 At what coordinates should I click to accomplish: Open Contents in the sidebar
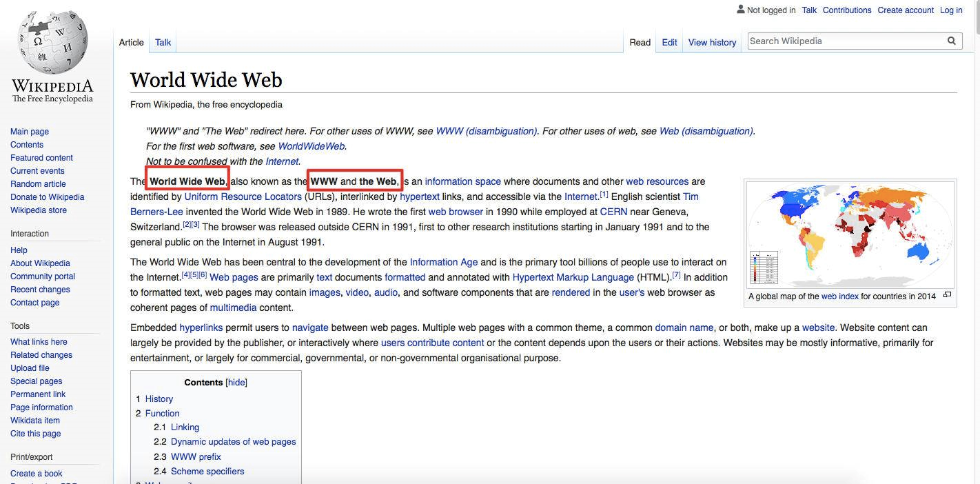tap(27, 145)
